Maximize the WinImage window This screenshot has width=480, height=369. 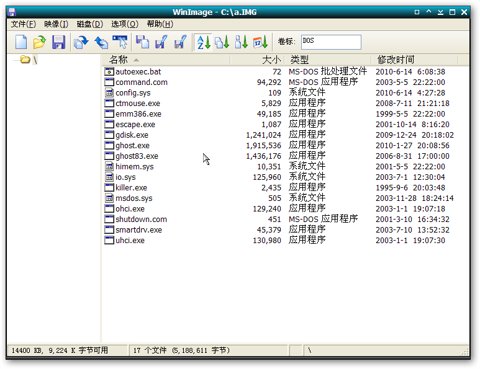[x=452, y=12]
